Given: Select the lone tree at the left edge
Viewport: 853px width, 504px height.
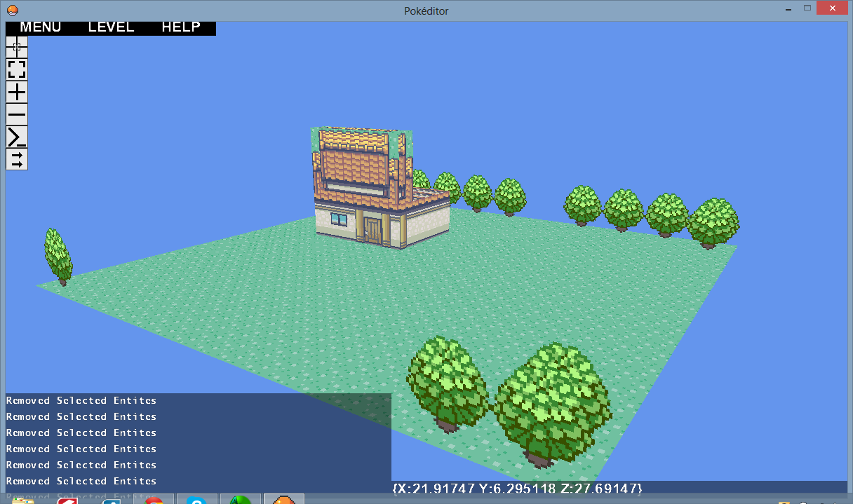Looking at the screenshot, I should (x=58, y=257).
